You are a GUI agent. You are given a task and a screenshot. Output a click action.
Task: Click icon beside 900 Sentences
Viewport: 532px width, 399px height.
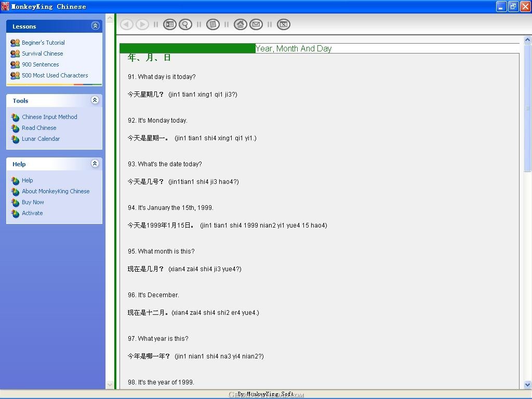click(x=15, y=64)
